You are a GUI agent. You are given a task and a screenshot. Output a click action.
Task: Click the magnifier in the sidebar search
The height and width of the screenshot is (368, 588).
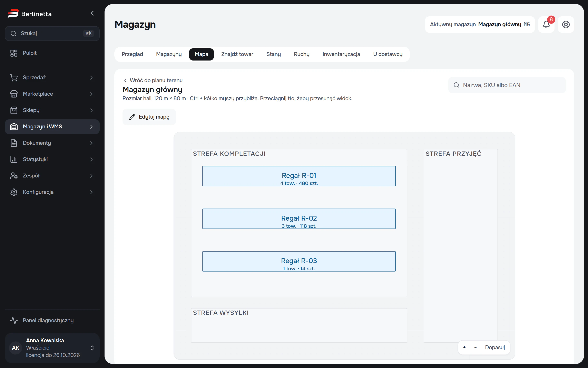point(14,33)
